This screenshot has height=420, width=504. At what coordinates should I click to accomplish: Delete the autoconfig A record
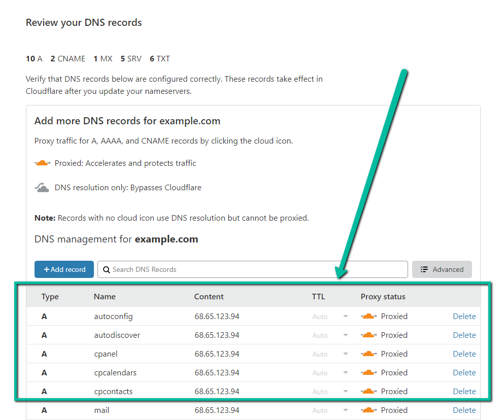coord(464,316)
